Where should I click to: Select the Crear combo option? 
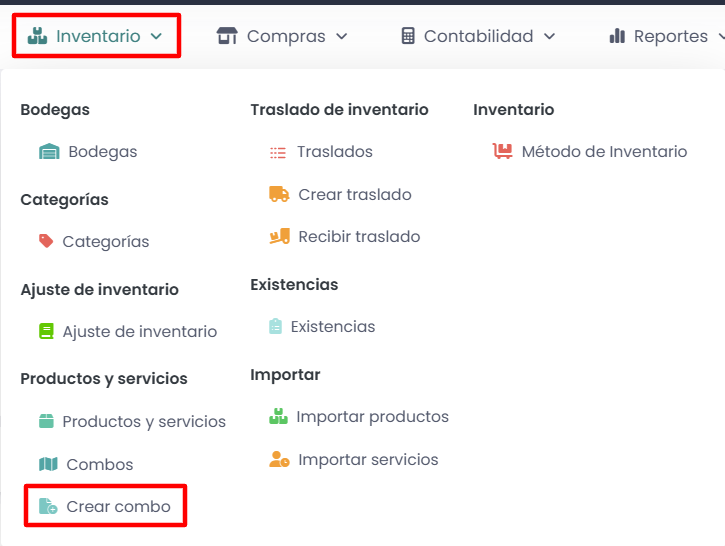point(118,507)
